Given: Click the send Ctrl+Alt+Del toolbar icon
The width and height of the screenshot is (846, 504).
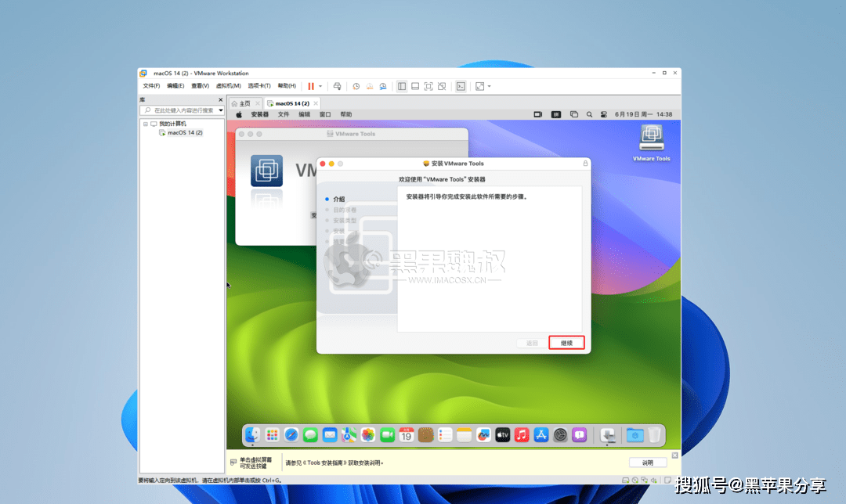Looking at the screenshot, I should click(337, 86).
